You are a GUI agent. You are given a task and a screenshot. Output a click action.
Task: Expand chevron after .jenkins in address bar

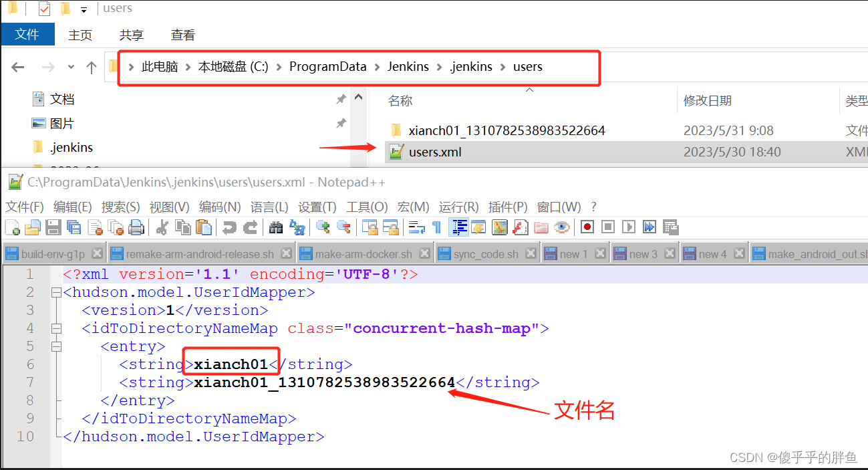click(x=502, y=67)
